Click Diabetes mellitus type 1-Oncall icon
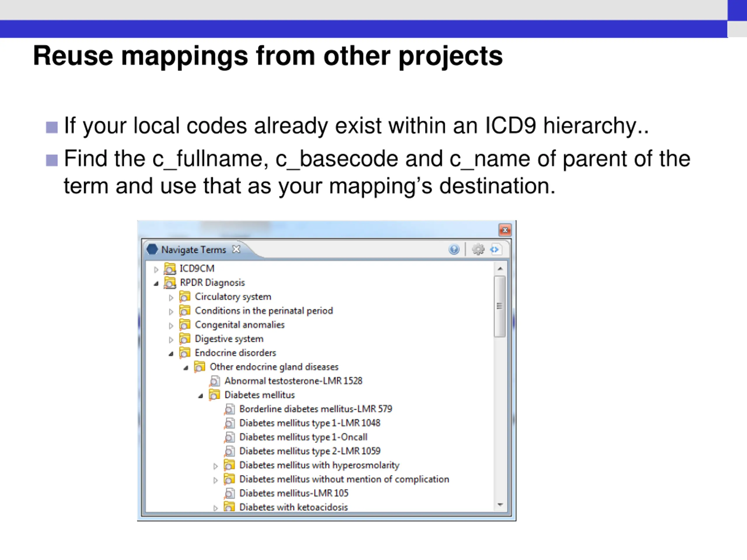 point(229,437)
